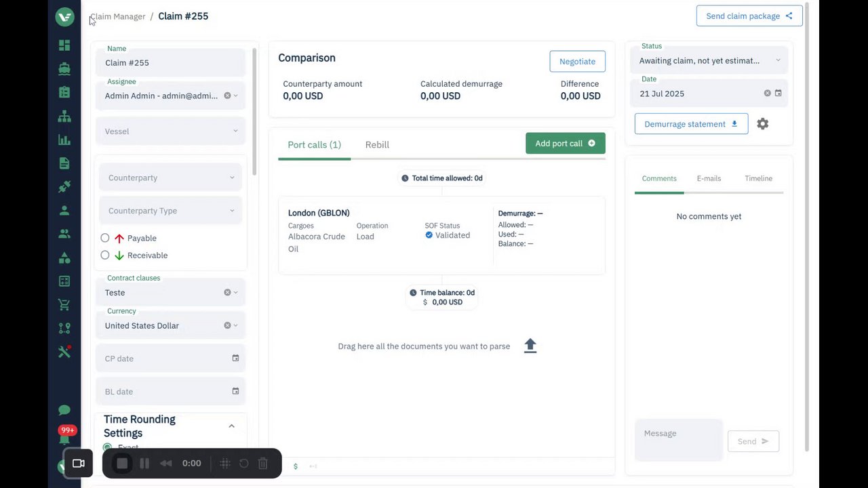
Task: Open the Vessel dropdown
Action: click(171, 131)
